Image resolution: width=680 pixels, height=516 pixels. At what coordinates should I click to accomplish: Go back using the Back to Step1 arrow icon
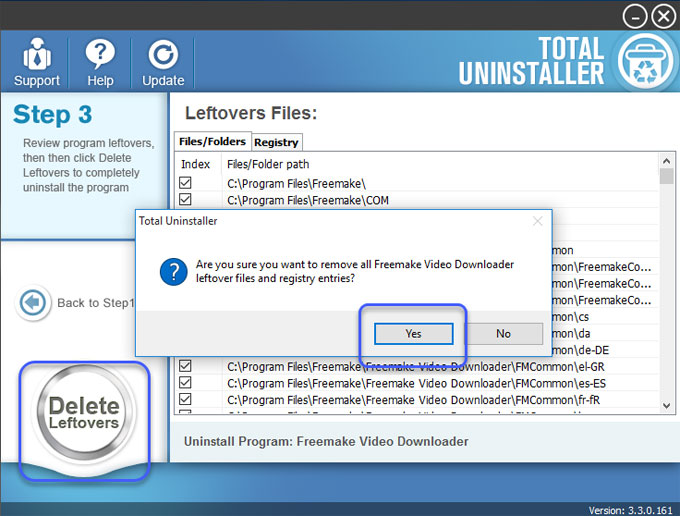pyautogui.click(x=33, y=302)
